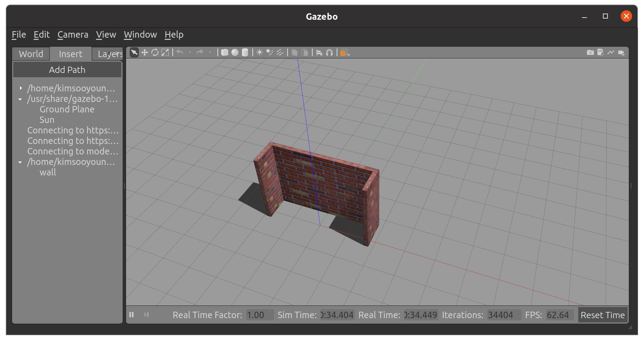Take a screenshot with the camera icon
The image size is (644, 341).
pyautogui.click(x=590, y=53)
